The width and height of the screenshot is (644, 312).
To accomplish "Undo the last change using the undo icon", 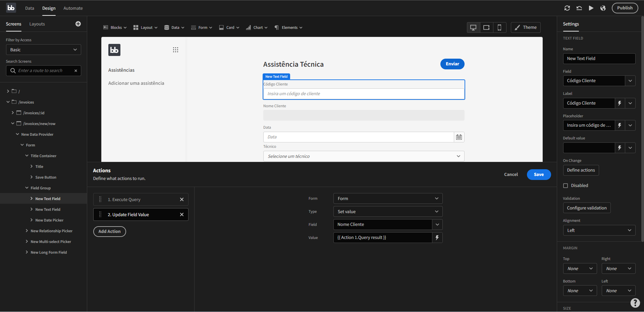I will [x=579, y=8].
